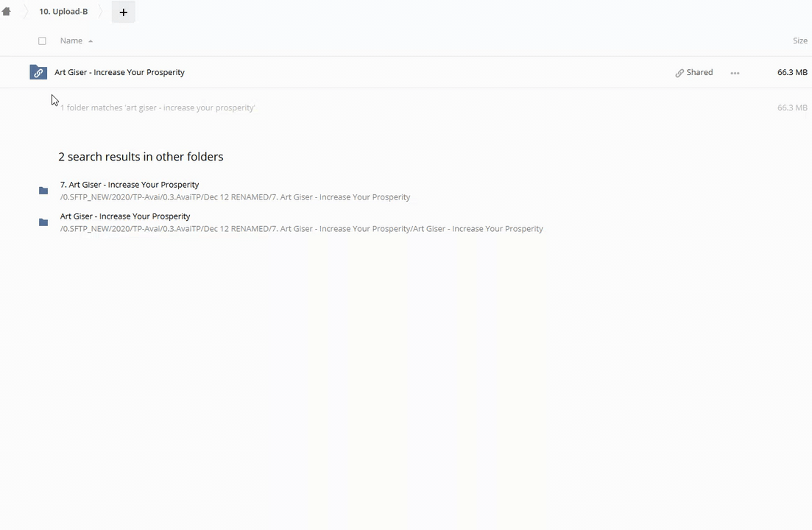Screen dimensions: 812x530
Task: Open the 10. Upload-B breadcrumb
Action: 63,12
